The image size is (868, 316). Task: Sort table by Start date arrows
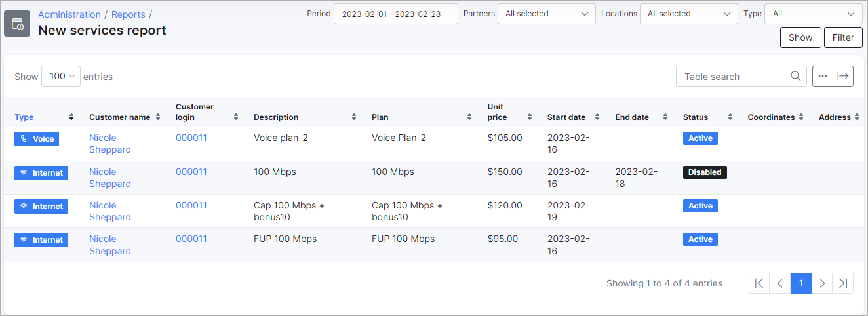pos(597,117)
